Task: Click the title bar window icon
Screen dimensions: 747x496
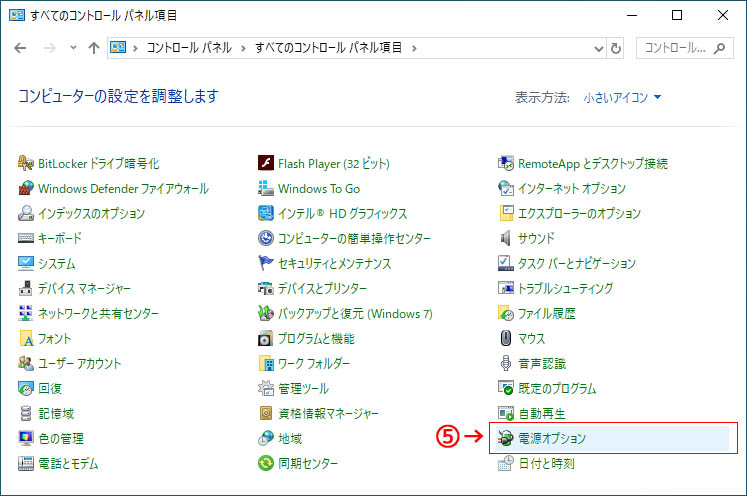Action: tap(17, 15)
